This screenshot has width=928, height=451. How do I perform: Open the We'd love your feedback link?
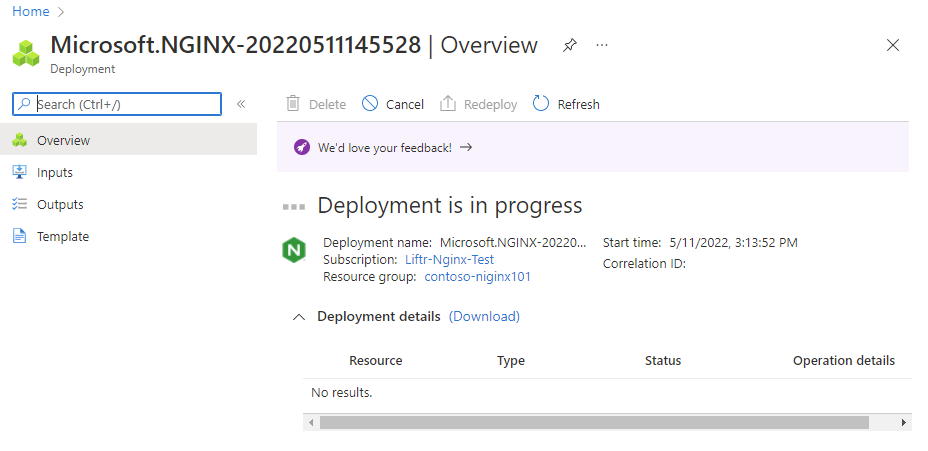pos(385,148)
